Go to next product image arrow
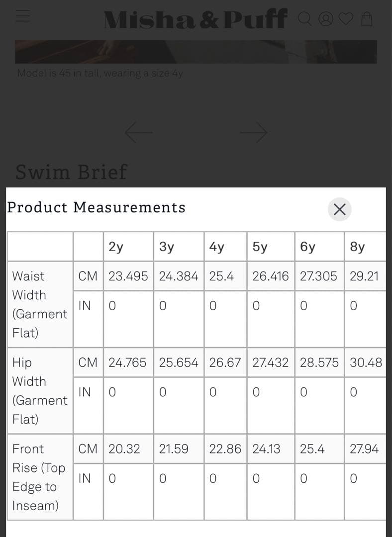Screen dimensions: 392x537 click(254, 132)
